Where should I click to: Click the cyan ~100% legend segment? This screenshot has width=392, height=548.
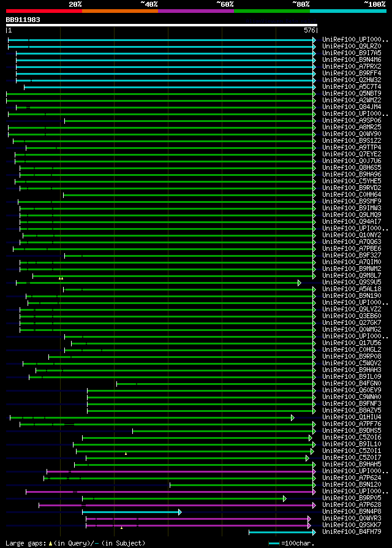click(348, 11)
